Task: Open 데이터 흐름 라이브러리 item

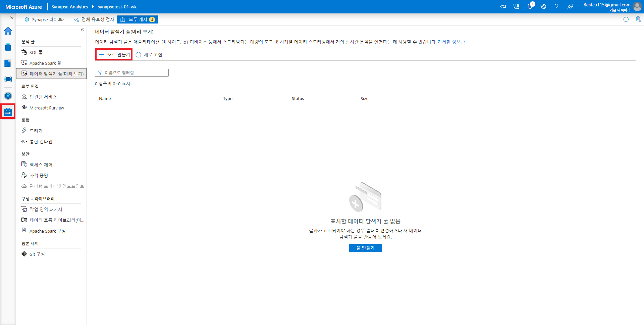Action: tap(51, 220)
